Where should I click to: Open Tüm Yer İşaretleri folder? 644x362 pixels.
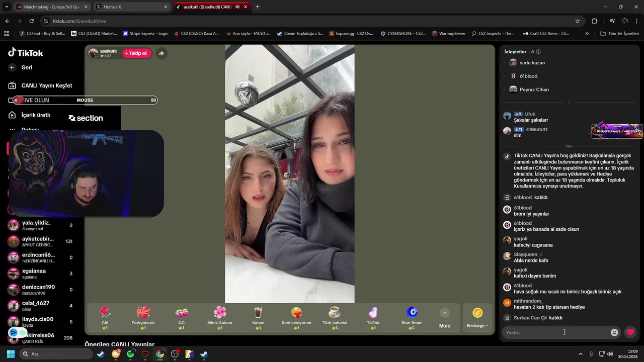619,34
